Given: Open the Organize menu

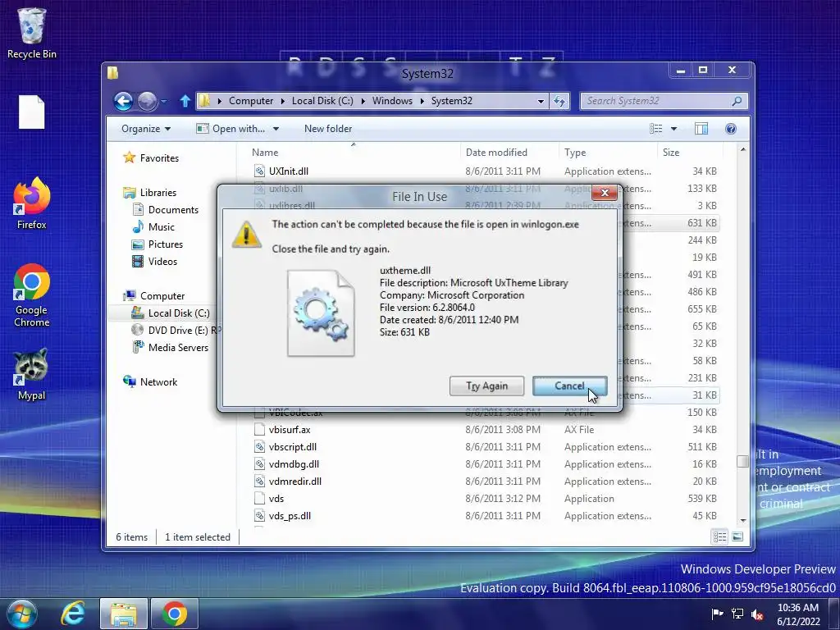Looking at the screenshot, I should [146, 129].
